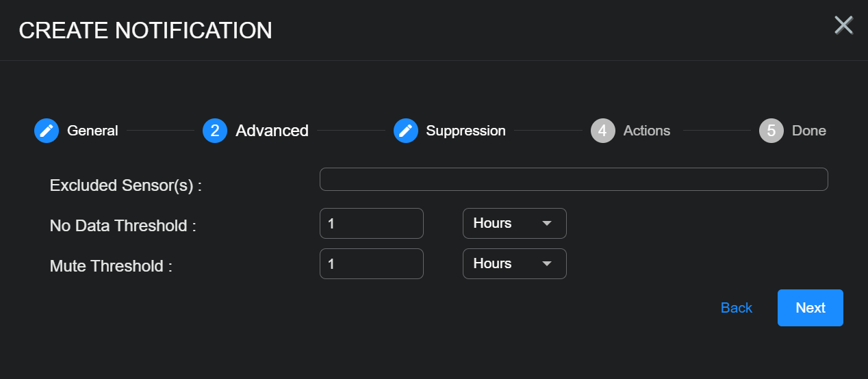Click the Advanced step number 2 circle
Image resolution: width=868 pixels, height=379 pixels.
215,131
